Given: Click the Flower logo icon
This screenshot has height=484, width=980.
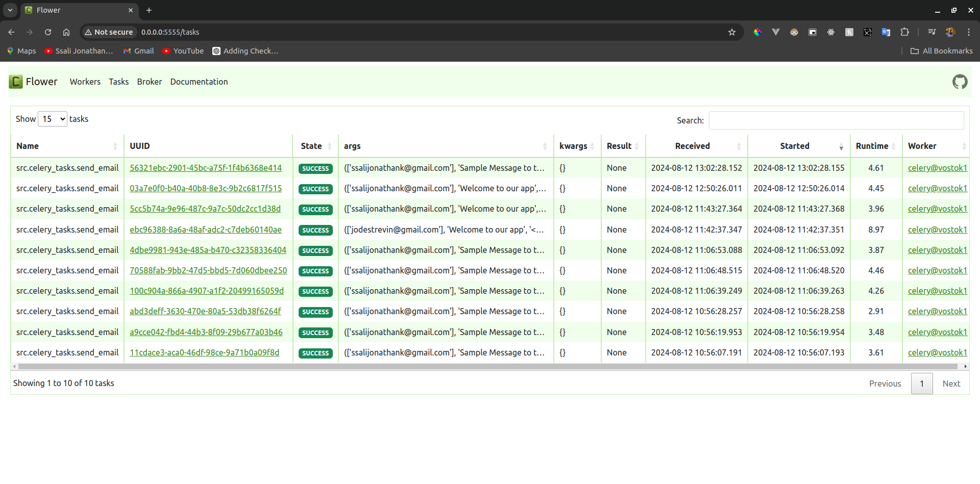Looking at the screenshot, I should [x=16, y=82].
